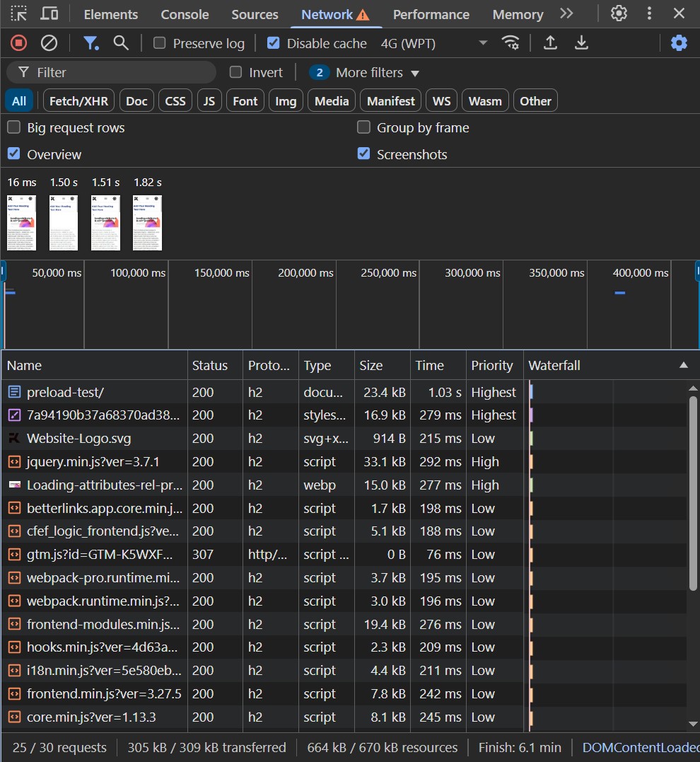
Task: Click script icon beside jquery.min.js
Action: click(x=15, y=462)
